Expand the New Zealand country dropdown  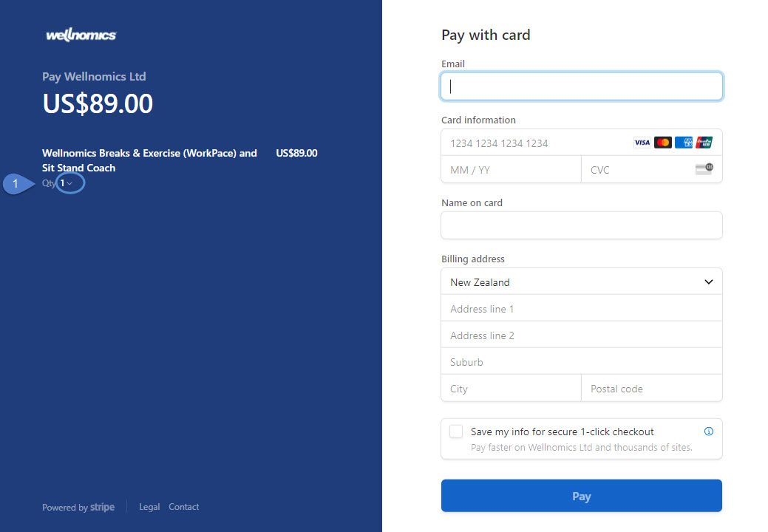pyautogui.click(x=581, y=282)
